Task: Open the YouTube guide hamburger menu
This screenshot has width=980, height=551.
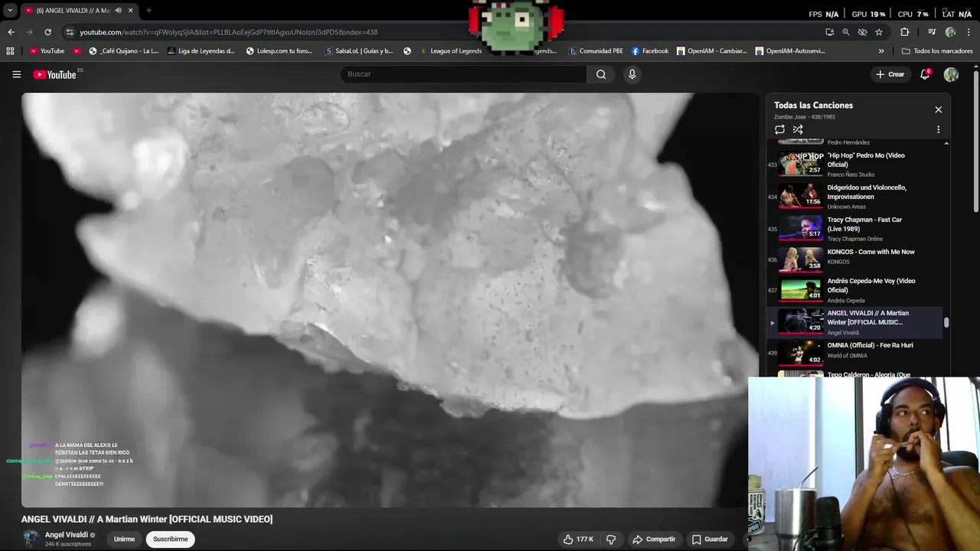Action: point(16,74)
